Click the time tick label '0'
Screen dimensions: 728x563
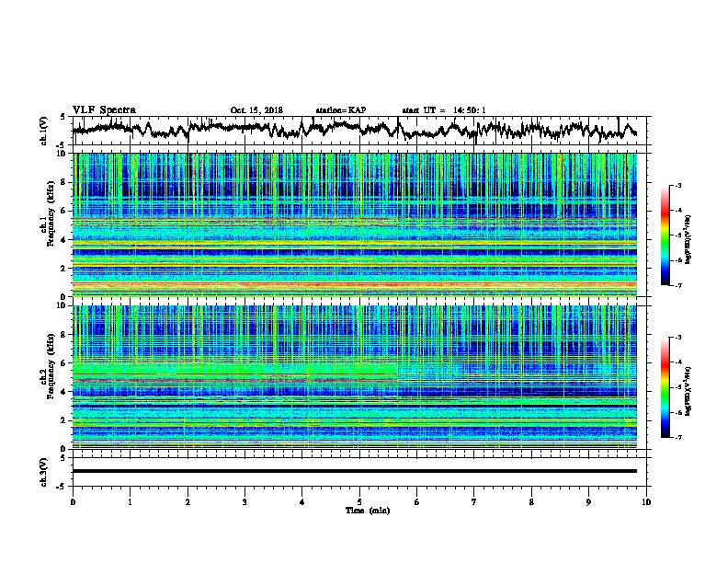tap(73, 501)
